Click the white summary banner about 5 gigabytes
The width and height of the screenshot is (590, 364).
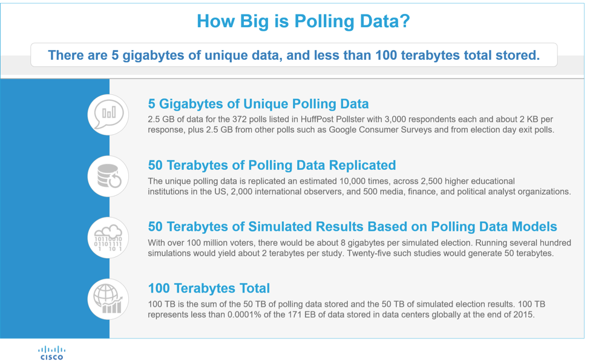293,56
